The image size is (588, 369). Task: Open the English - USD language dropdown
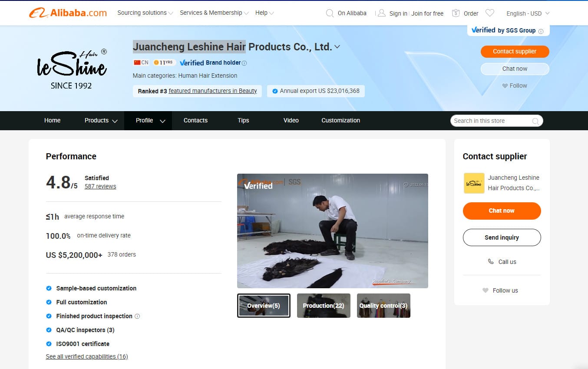coord(528,13)
